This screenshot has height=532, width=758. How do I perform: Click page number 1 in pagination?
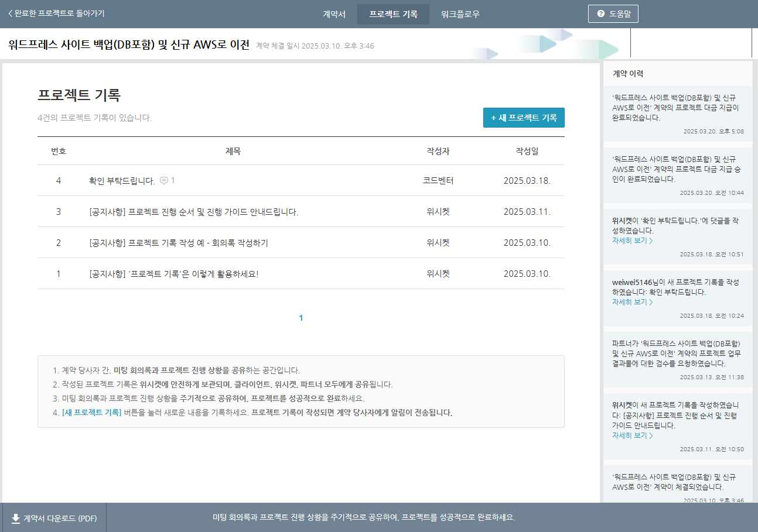[x=301, y=318]
